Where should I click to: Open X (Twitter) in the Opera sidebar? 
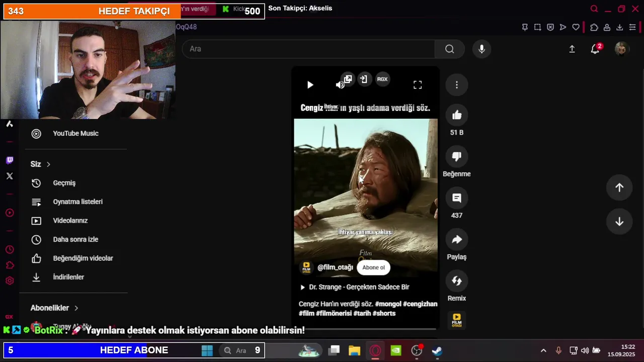10,176
